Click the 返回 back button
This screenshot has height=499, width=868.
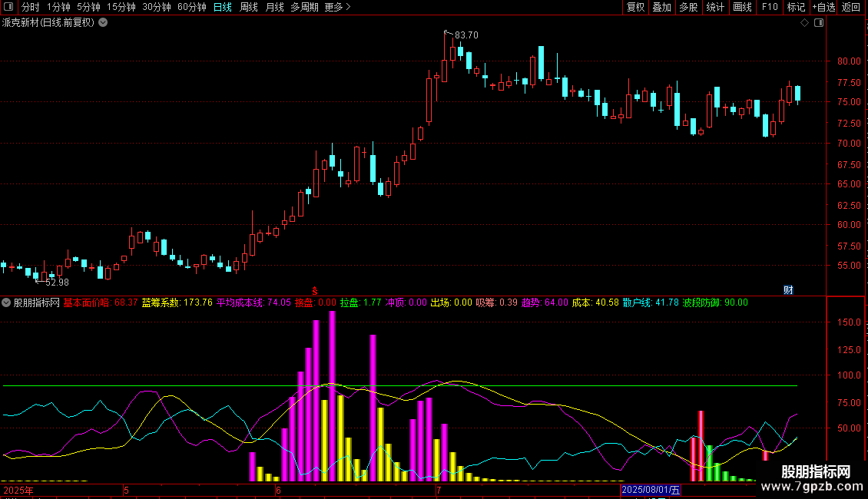(x=851, y=7)
